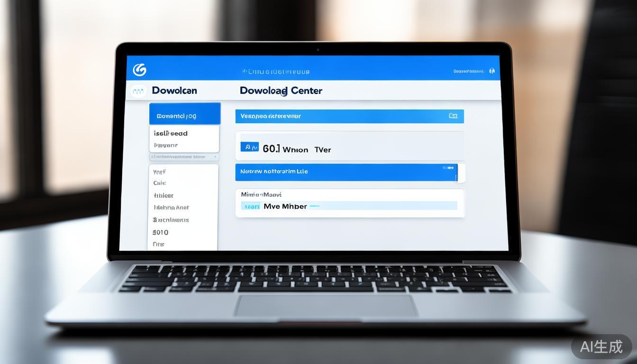Select the highlighted blue sidebar tab

coord(184,115)
